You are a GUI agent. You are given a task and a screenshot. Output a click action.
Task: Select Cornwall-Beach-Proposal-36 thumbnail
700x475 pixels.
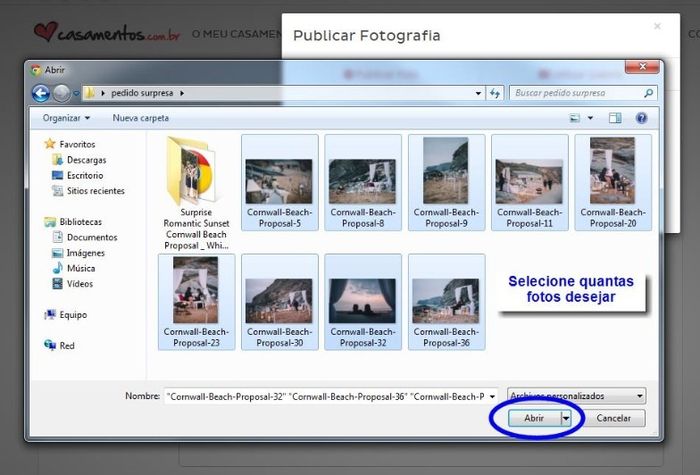click(x=446, y=302)
